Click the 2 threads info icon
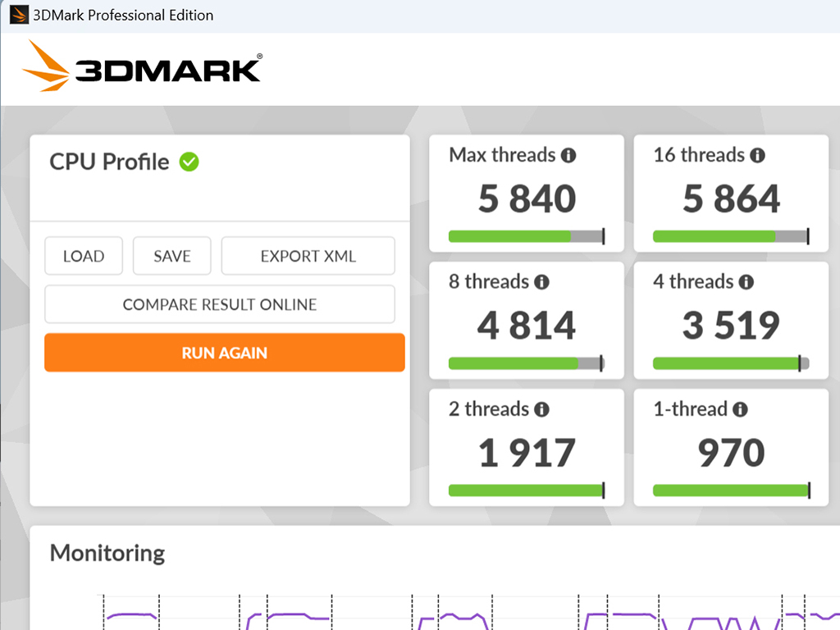Viewport: 840px width, 630px height. pos(541,409)
